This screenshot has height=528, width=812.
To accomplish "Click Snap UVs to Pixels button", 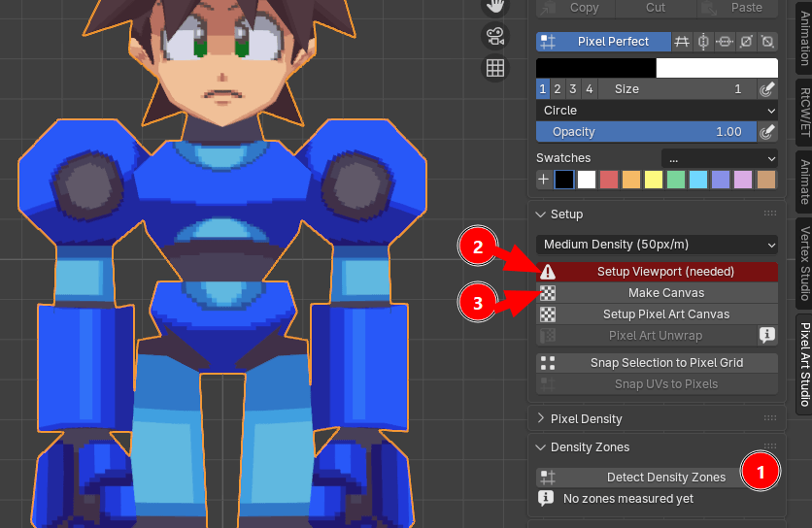I will pos(658,384).
